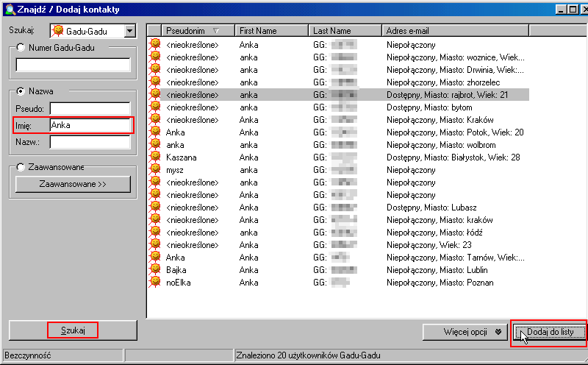Expand the Więcej opcji menu
588x365 pixels.
[x=498, y=332]
